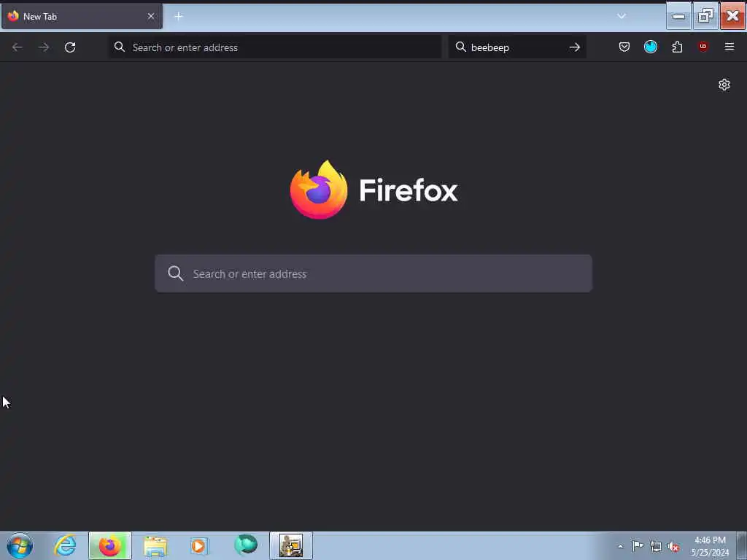Open a new tab with plus button
The width and height of the screenshot is (747, 560).
tap(179, 16)
